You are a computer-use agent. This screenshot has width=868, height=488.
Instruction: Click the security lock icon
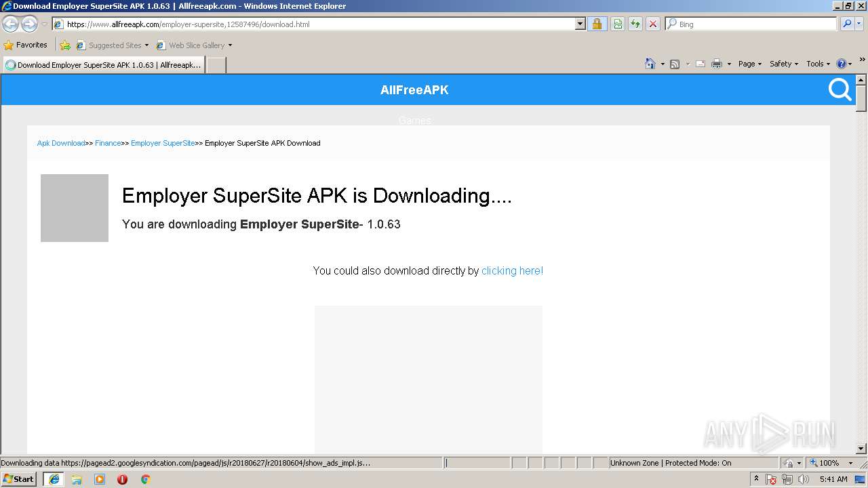click(597, 24)
